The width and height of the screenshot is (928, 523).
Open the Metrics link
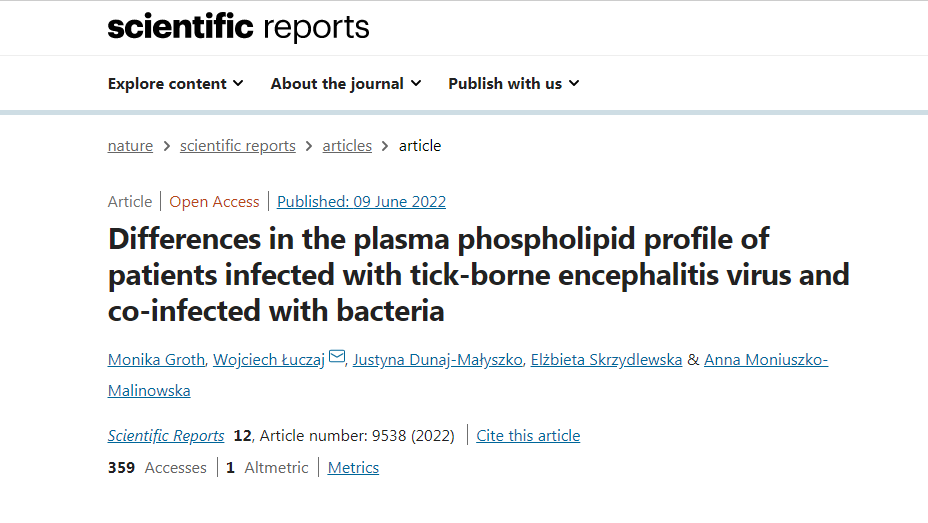[x=353, y=468]
